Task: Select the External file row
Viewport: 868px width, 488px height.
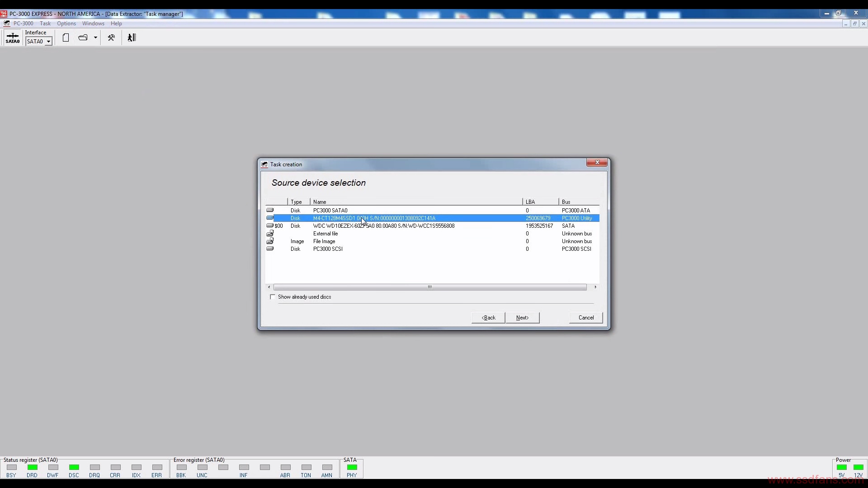Action: click(432, 234)
